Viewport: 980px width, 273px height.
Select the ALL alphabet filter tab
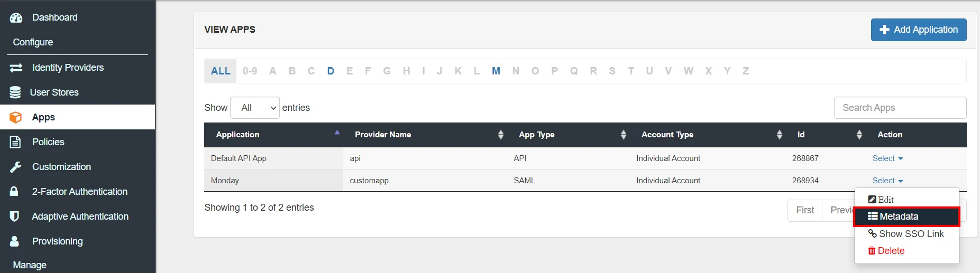coord(221,71)
